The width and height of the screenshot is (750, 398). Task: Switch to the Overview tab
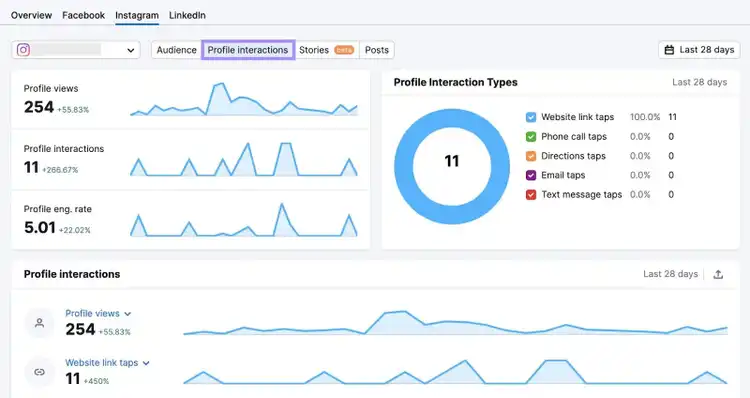(32, 15)
